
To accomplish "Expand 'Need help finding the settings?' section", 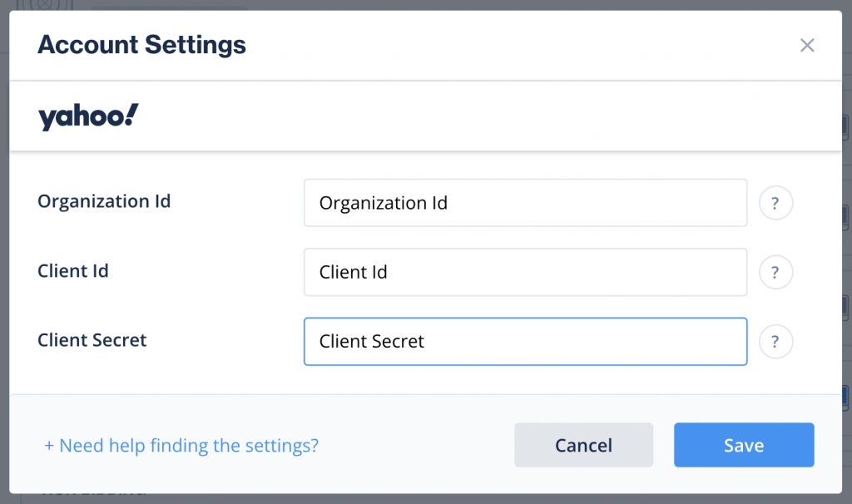I will click(181, 445).
